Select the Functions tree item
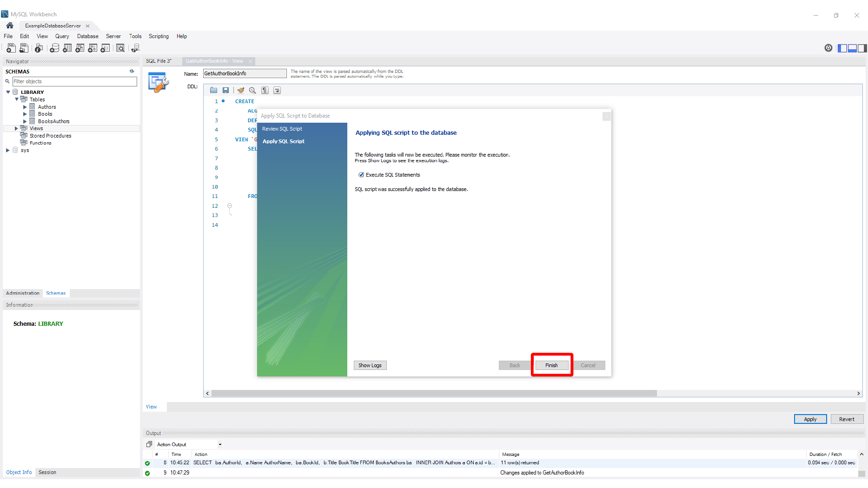 click(40, 143)
